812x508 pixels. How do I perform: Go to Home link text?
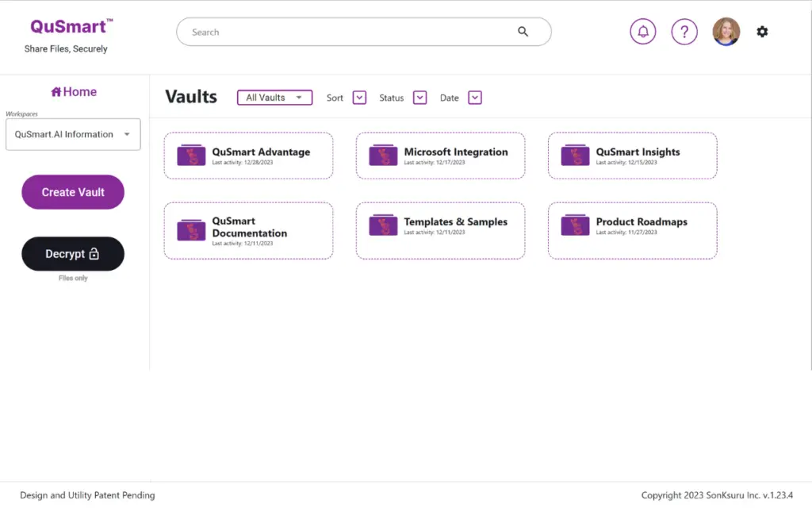pyautogui.click(x=80, y=92)
